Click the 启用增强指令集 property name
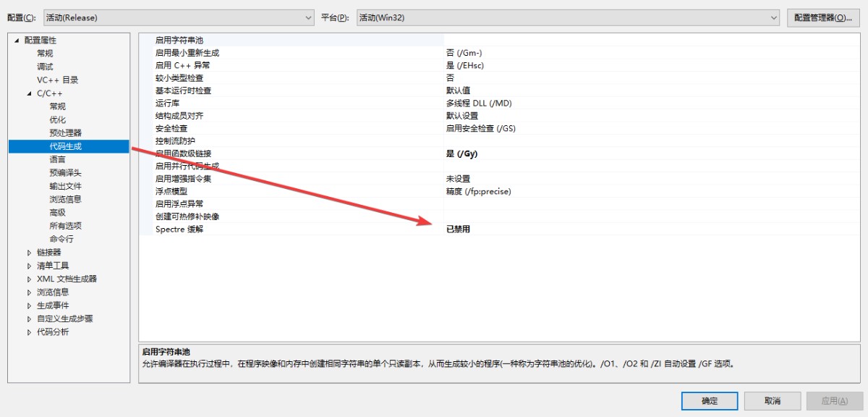 (183, 179)
